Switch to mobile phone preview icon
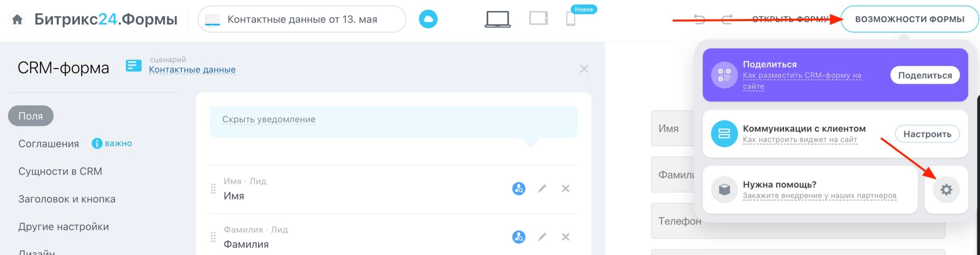The width and height of the screenshot is (980, 255). [x=570, y=19]
